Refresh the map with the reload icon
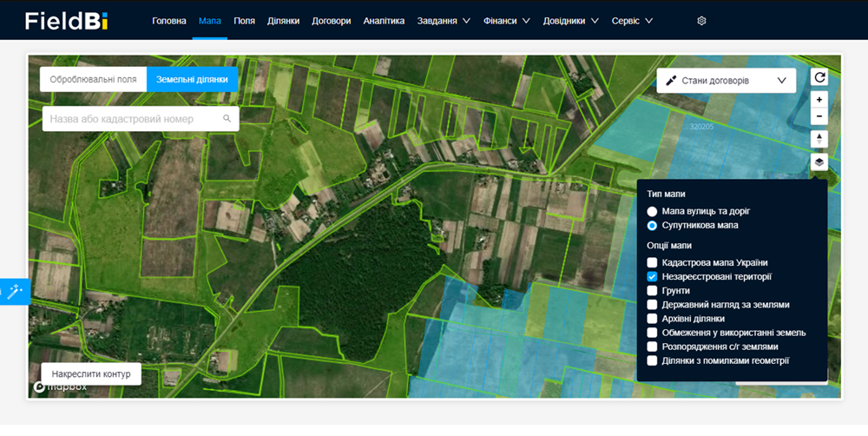 [819, 77]
